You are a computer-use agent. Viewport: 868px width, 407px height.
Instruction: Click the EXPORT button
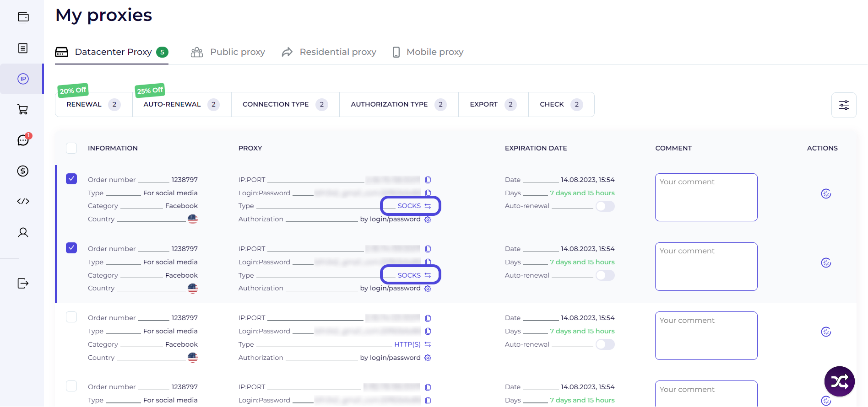coord(493,105)
